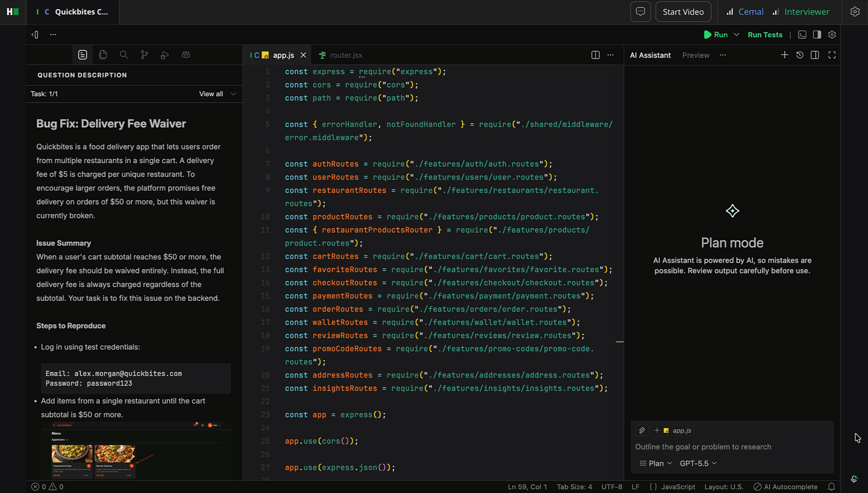The image size is (868, 493).
Task: Open the file explorer sidebar icon
Action: point(103,55)
